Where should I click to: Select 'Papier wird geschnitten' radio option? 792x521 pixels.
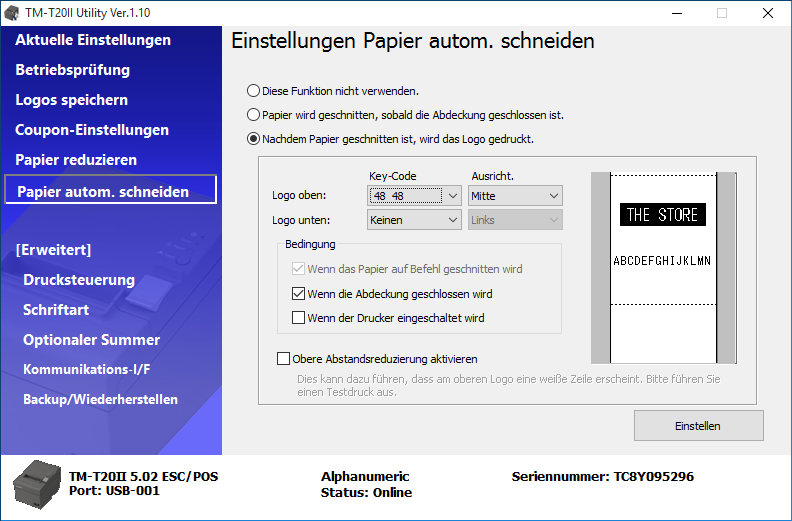click(254, 115)
